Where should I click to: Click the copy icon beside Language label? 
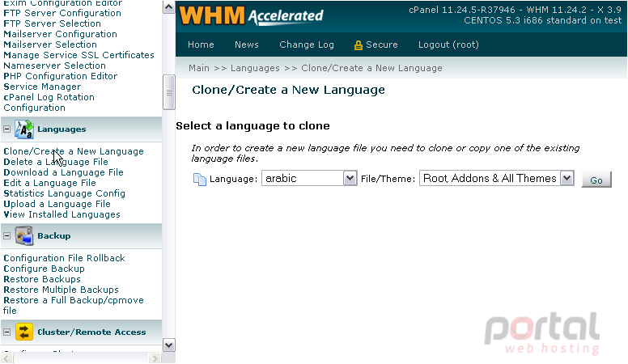[x=199, y=179]
